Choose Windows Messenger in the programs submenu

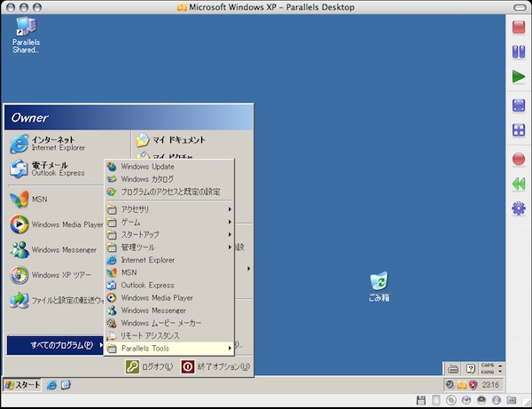[x=169, y=311]
